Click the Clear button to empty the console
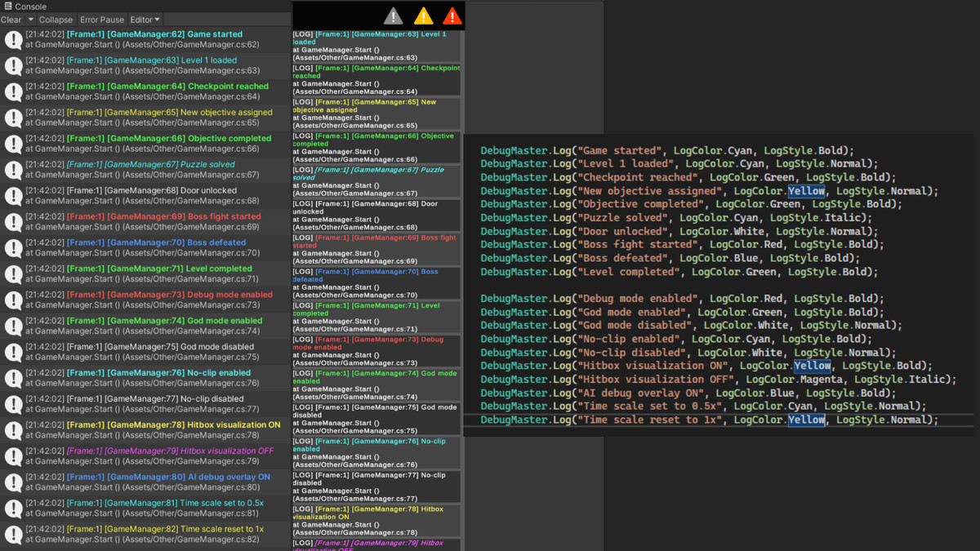Image resolution: width=980 pixels, height=551 pixels. coord(11,20)
